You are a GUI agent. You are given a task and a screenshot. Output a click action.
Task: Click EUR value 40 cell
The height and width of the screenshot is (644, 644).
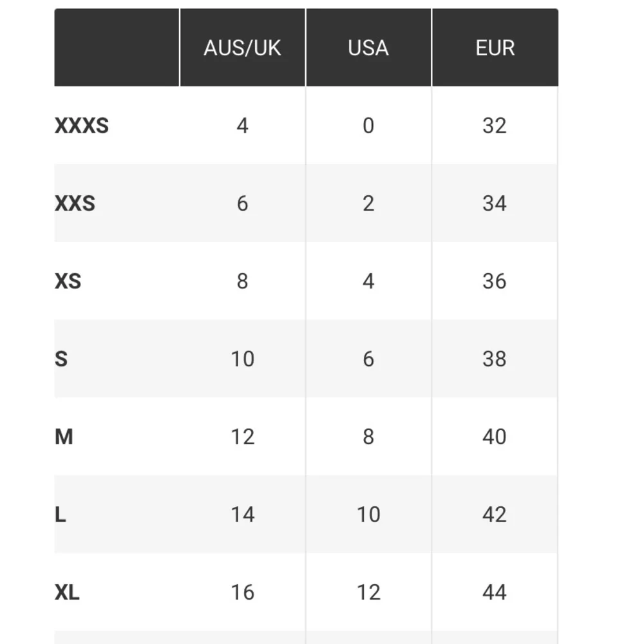(x=495, y=437)
